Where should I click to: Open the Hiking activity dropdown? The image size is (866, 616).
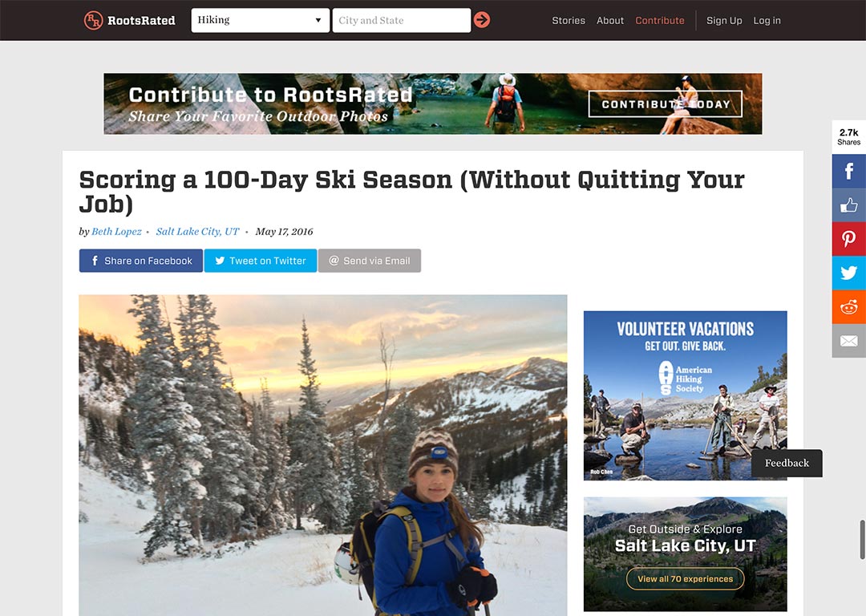(260, 20)
